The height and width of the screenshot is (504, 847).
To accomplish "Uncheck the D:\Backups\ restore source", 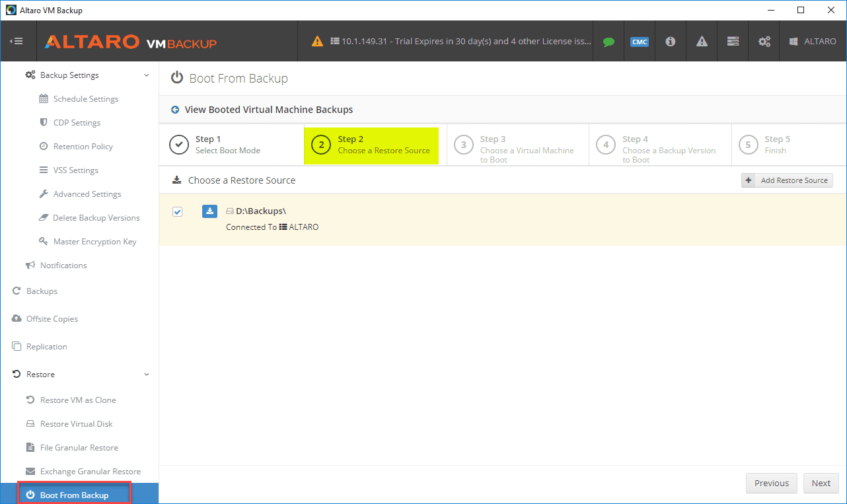I will [x=177, y=211].
